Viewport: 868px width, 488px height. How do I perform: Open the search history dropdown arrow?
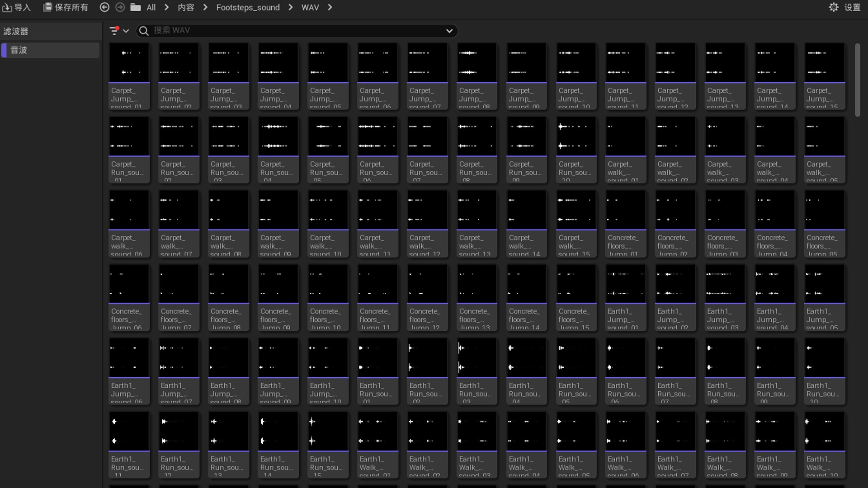click(449, 31)
